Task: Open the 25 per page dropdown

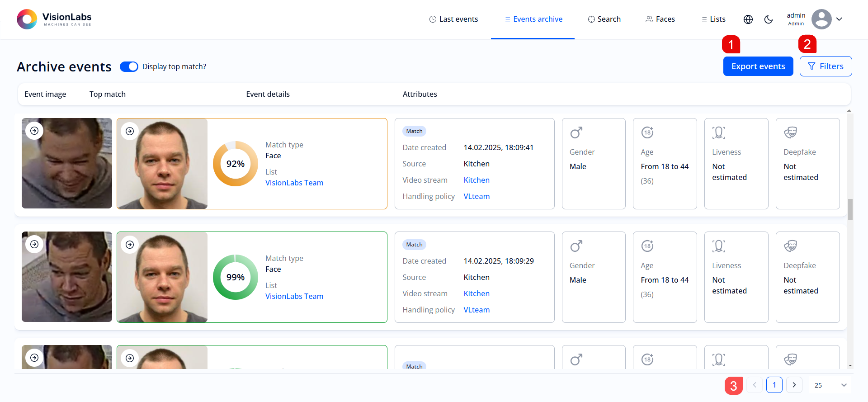Action: pyautogui.click(x=830, y=385)
